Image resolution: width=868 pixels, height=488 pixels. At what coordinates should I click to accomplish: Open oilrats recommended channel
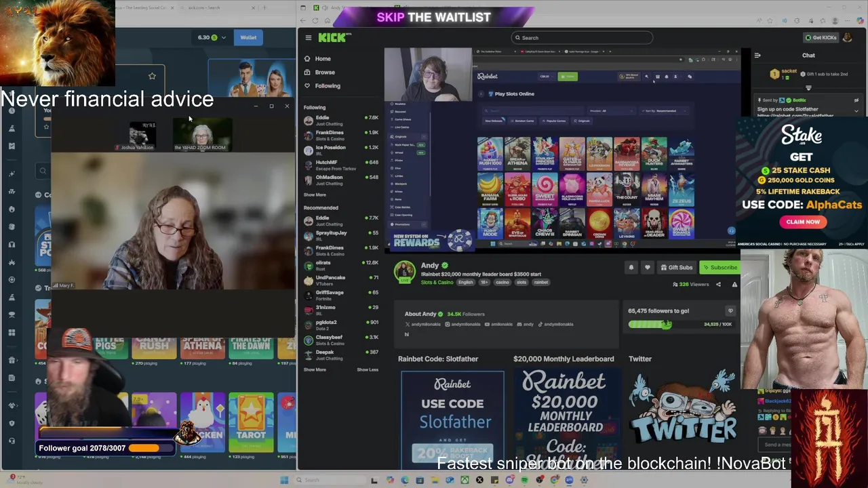tap(341, 265)
